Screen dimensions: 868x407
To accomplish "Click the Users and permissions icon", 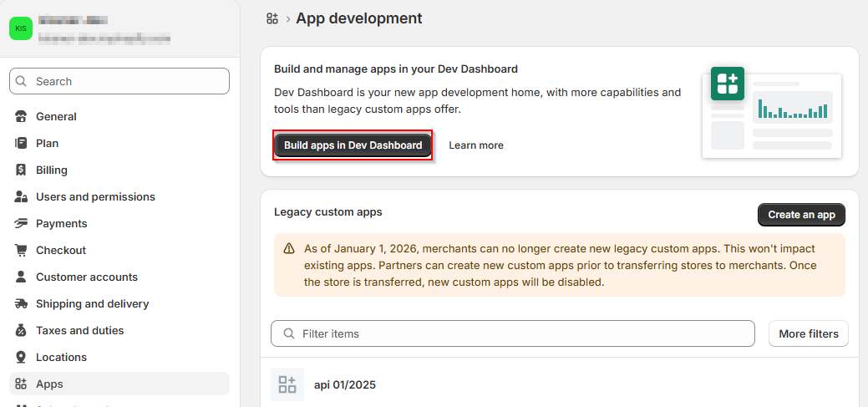I will (x=21, y=196).
